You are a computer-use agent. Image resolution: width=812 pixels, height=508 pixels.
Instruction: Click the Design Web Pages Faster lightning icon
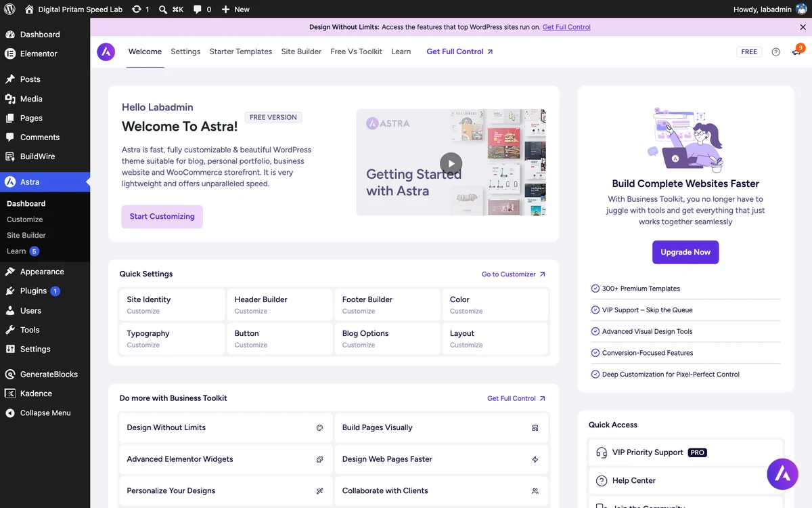[535, 459]
